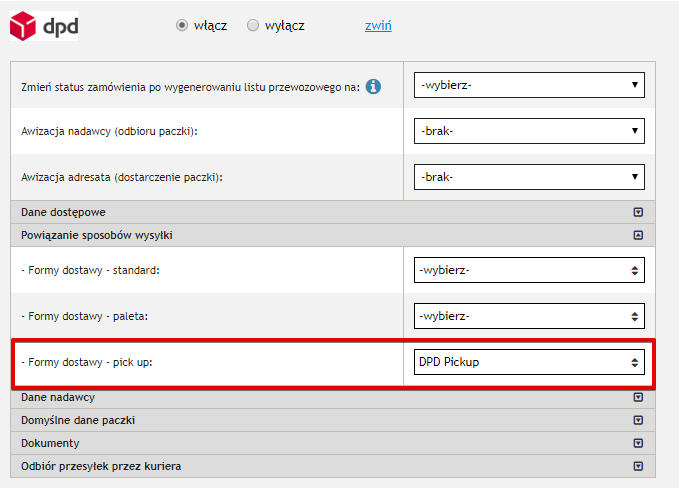Expand Dane dostępowe section arrow icon
Viewport: 679px width, 489px height.
click(x=637, y=212)
